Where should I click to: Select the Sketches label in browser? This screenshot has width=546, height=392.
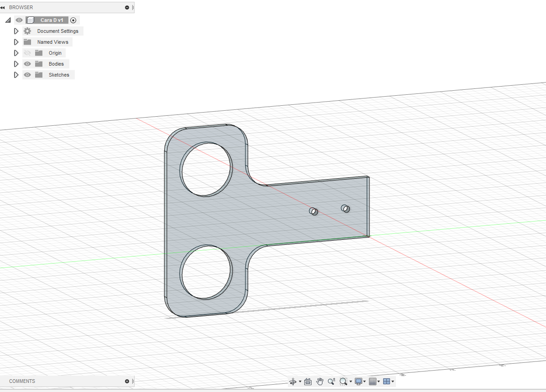[x=59, y=75]
